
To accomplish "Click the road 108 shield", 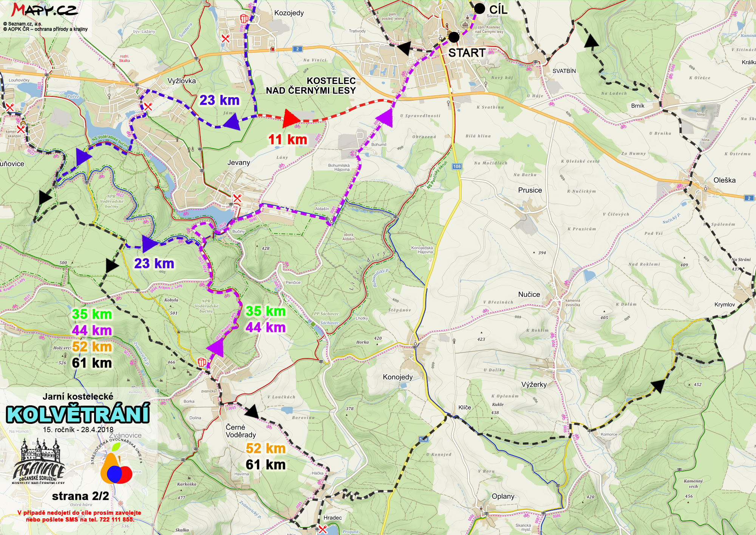I will coord(457,166).
